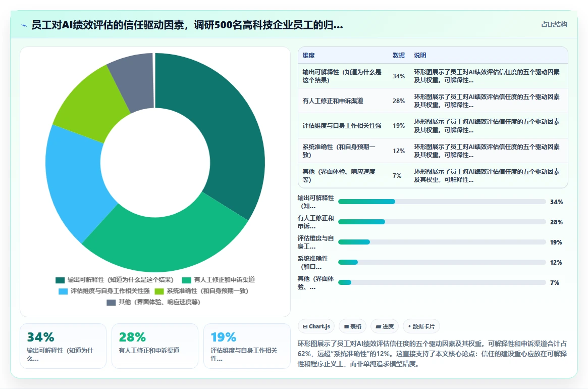Click the blue 评估维度与自身工作相关性强 legend swatch
The image size is (588, 389).
pos(63,291)
